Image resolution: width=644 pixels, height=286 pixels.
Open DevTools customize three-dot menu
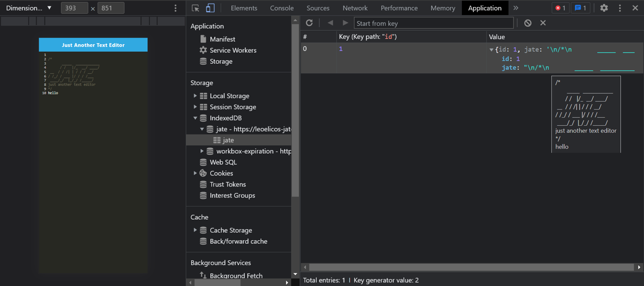coord(620,8)
